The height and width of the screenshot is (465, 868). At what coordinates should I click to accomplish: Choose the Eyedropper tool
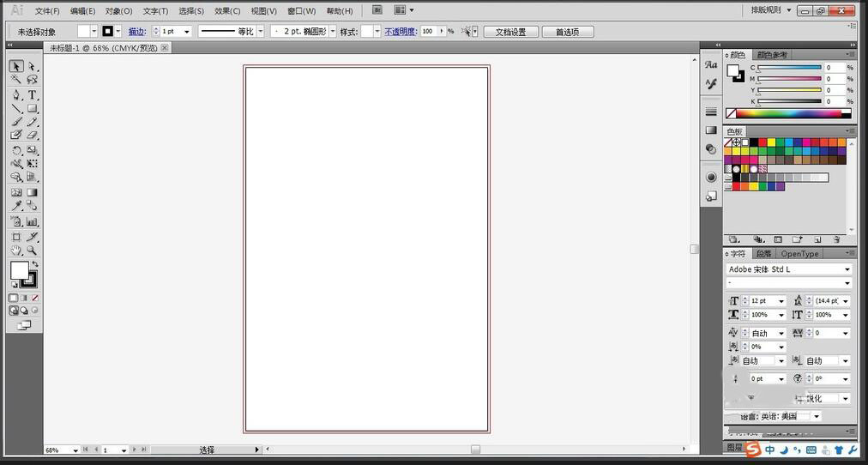click(16, 206)
